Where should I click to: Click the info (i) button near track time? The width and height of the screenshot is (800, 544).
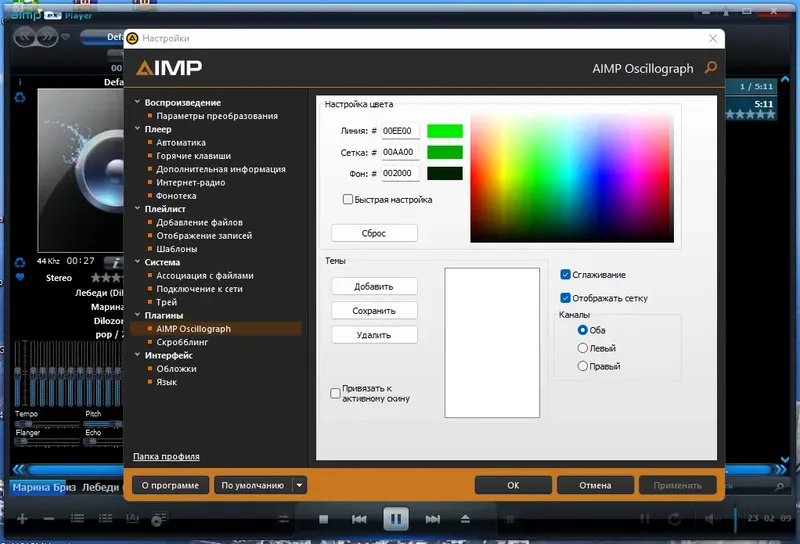115,263
